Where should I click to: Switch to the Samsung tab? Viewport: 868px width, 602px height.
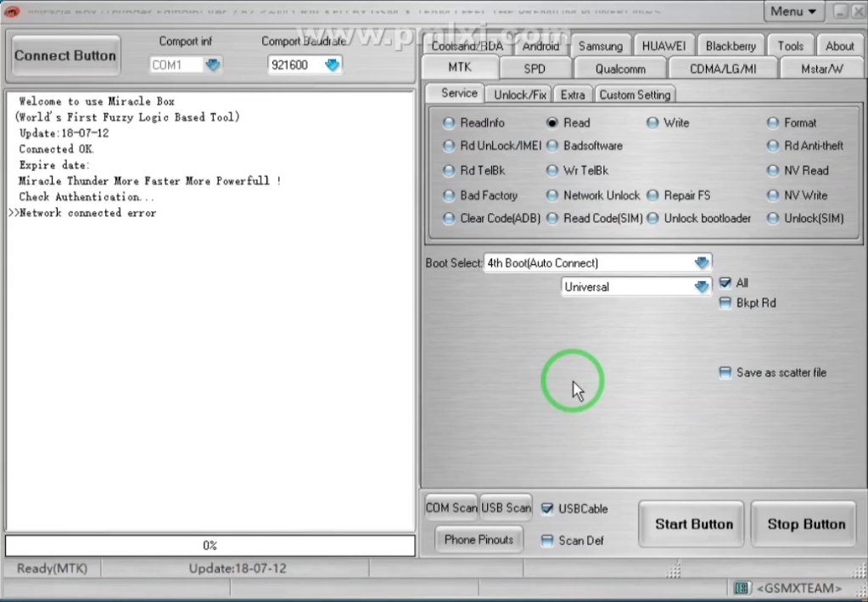[601, 46]
